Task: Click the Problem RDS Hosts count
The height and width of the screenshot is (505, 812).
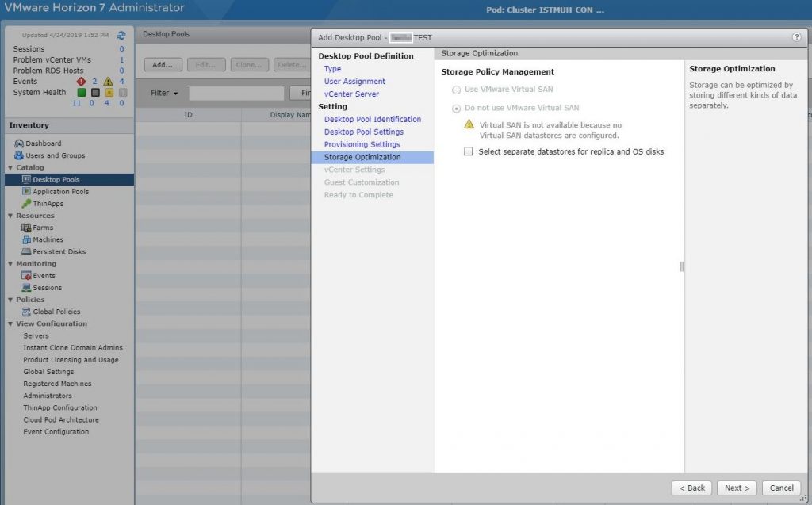Action: [x=121, y=71]
